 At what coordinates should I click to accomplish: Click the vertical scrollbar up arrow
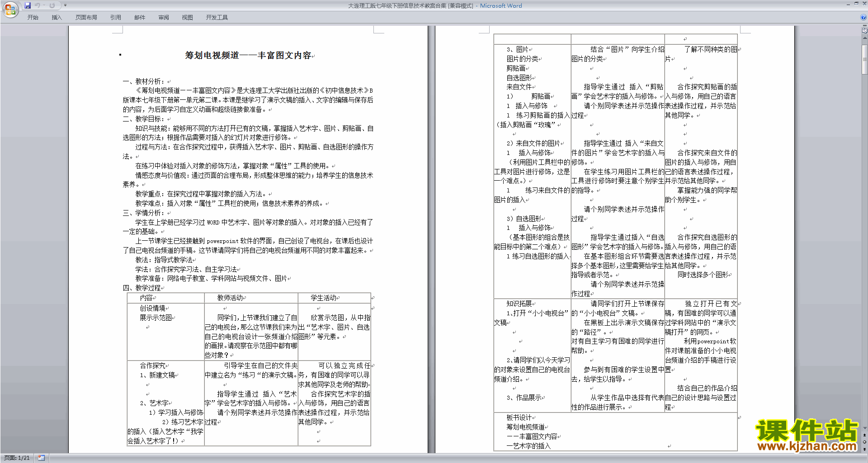(864, 38)
